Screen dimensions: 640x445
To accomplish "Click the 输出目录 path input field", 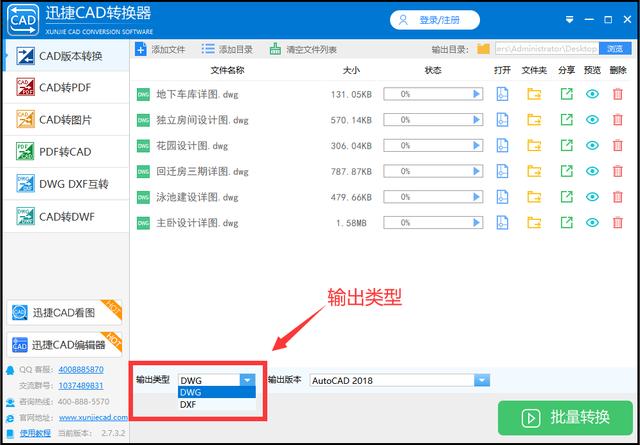I will [x=547, y=49].
